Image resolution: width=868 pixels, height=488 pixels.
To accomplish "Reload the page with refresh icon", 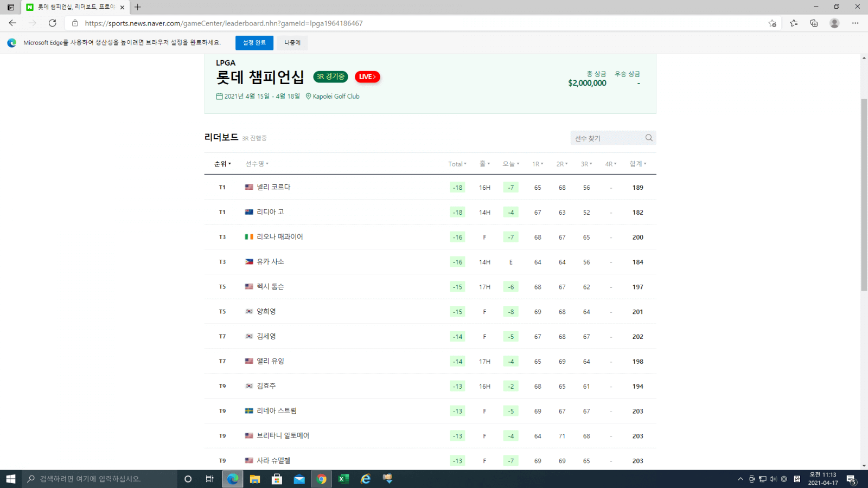I will (53, 23).
